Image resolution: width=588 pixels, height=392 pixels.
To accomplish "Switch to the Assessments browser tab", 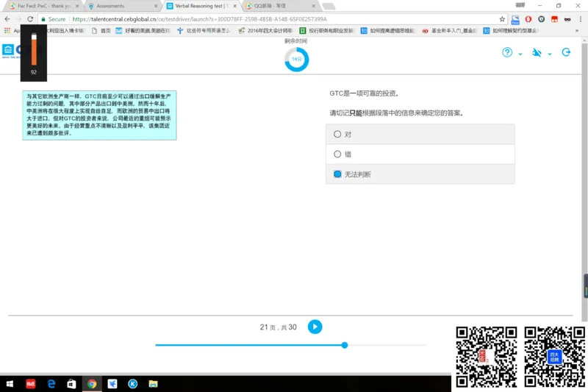I will (x=122, y=6).
